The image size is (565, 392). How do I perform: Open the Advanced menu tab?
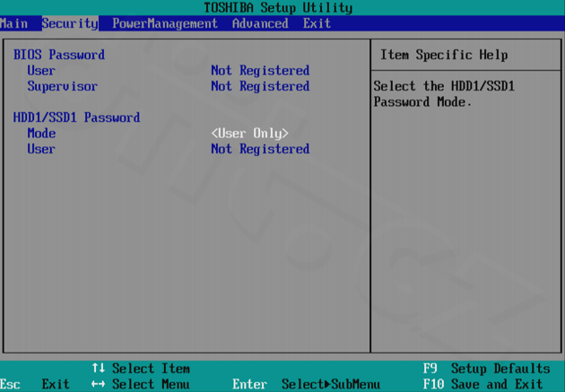(260, 24)
